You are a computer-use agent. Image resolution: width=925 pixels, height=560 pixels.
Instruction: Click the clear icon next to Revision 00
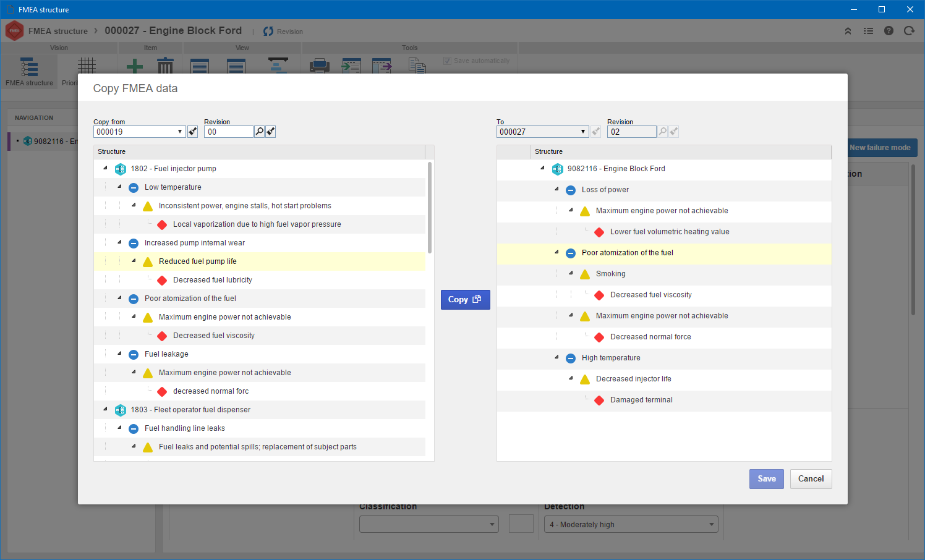(x=270, y=132)
